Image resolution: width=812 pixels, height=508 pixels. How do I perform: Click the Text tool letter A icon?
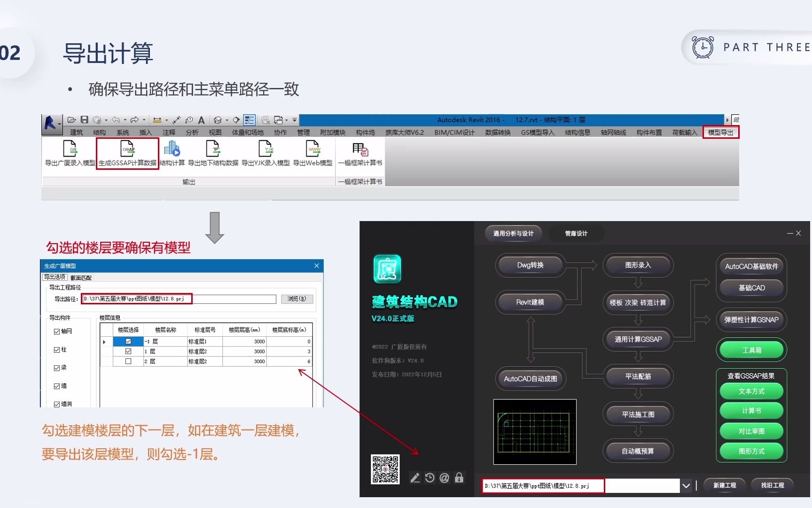[202, 120]
